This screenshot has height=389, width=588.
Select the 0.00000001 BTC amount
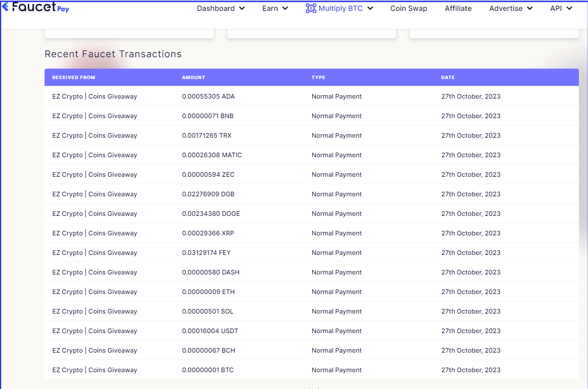[208, 370]
